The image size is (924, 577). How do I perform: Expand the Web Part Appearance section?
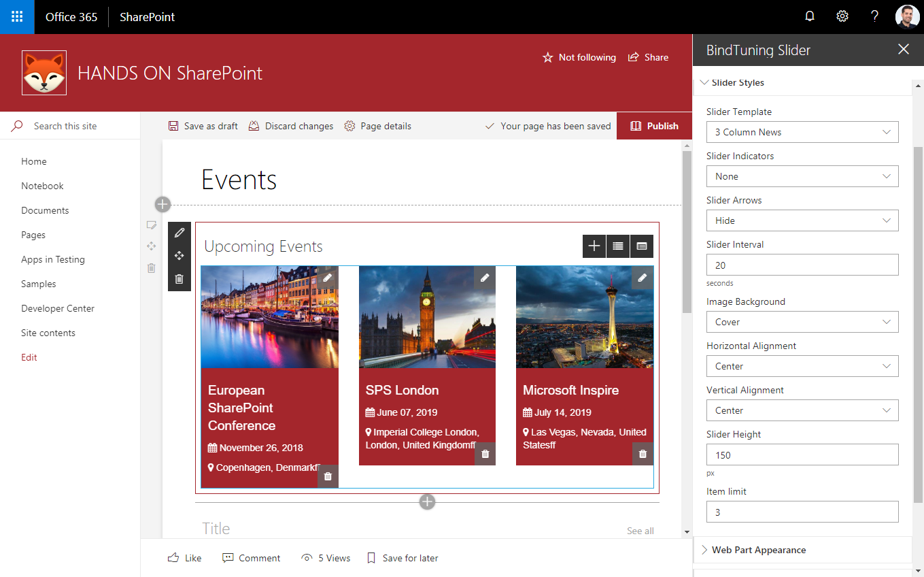(x=758, y=550)
